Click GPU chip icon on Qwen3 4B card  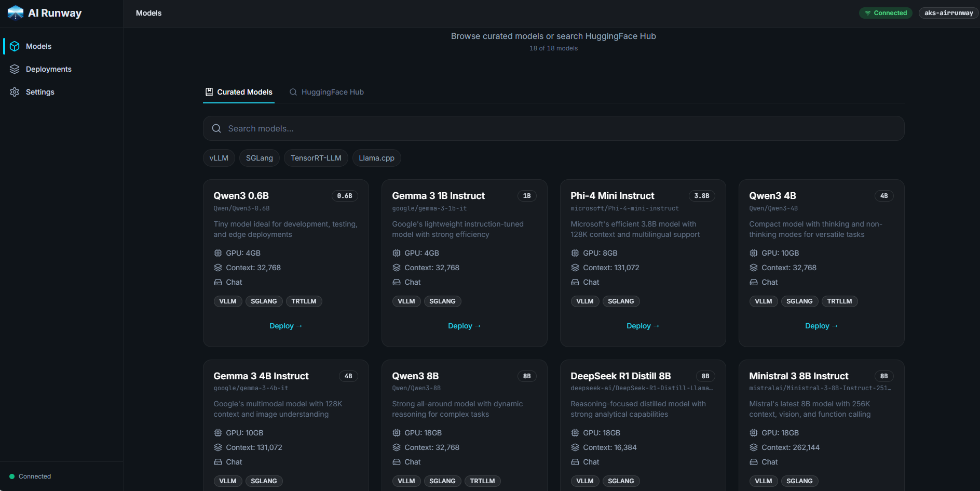click(754, 253)
